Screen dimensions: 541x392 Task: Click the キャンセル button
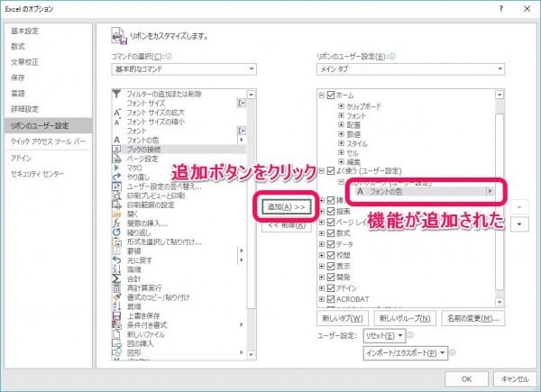[x=515, y=378]
